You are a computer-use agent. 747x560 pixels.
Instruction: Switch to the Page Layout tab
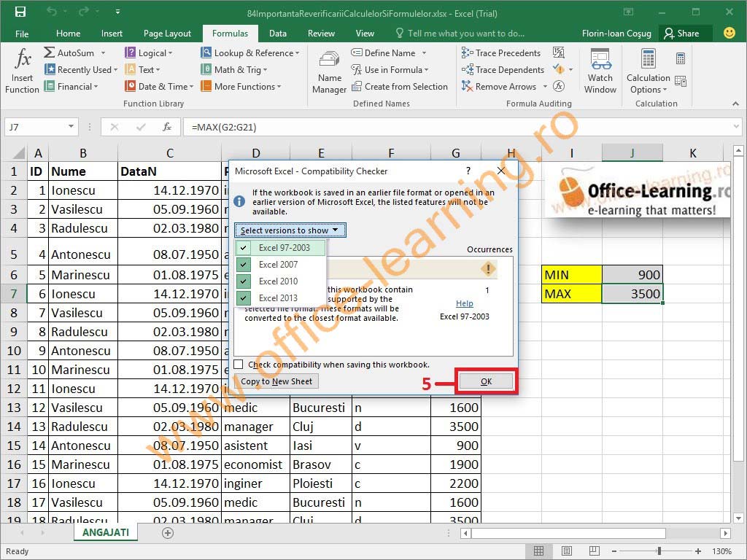[167, 34]
